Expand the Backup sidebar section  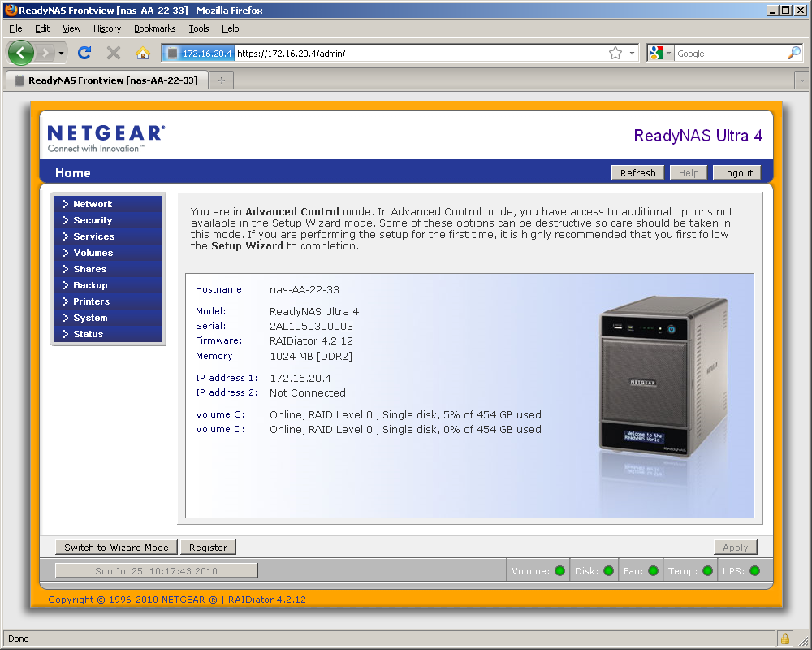tap(108, 285)
